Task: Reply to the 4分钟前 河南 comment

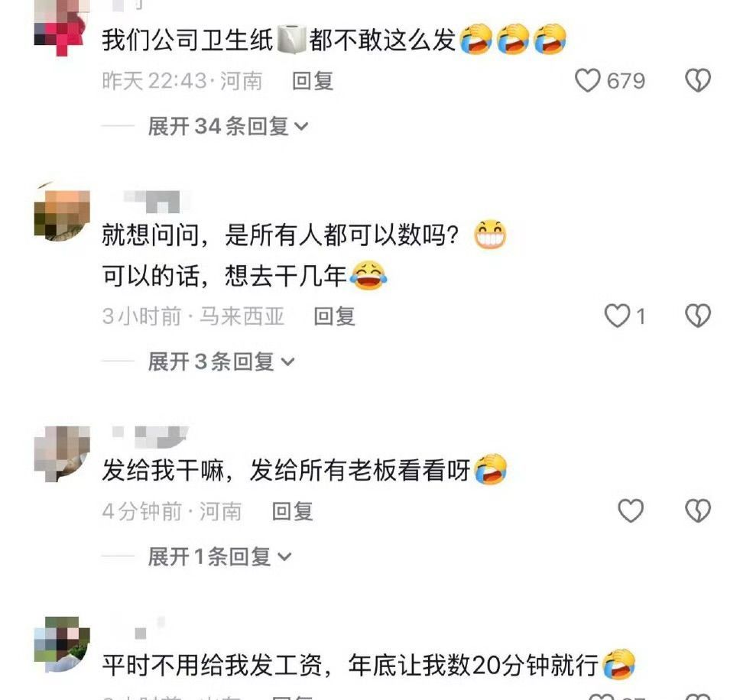Action: [x=293, y=511]
